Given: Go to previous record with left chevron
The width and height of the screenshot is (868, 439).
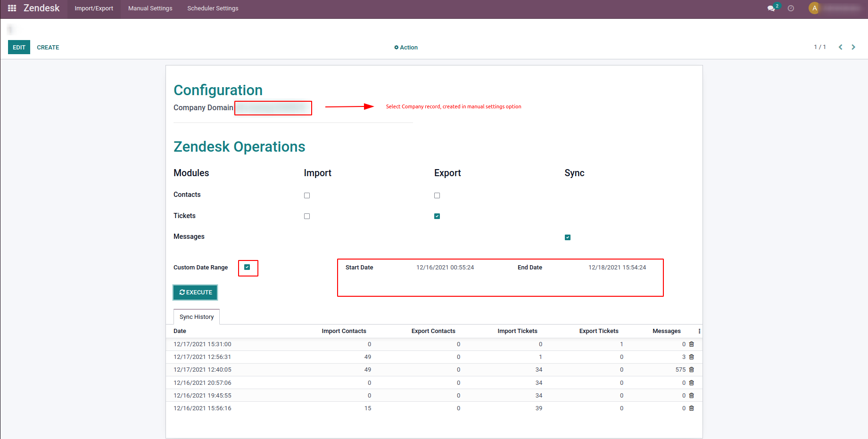Looking at the screenshot, I should coord(840,47).
